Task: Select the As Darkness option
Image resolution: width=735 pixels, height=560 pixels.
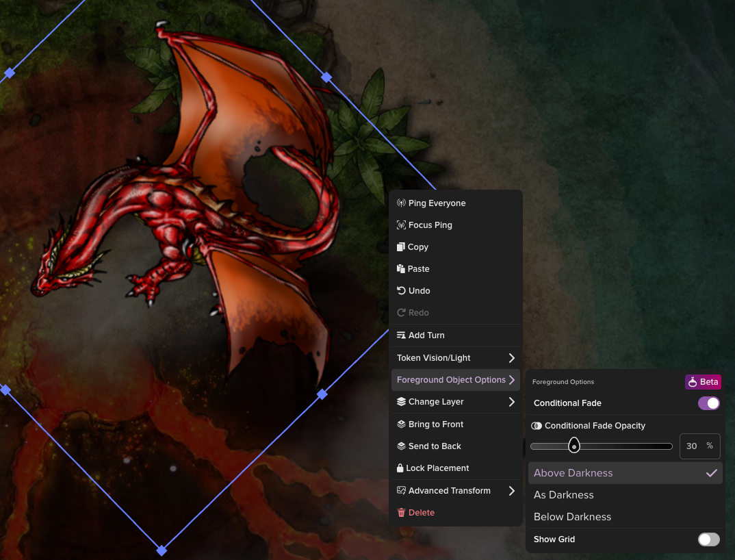Action: point(564,495)
